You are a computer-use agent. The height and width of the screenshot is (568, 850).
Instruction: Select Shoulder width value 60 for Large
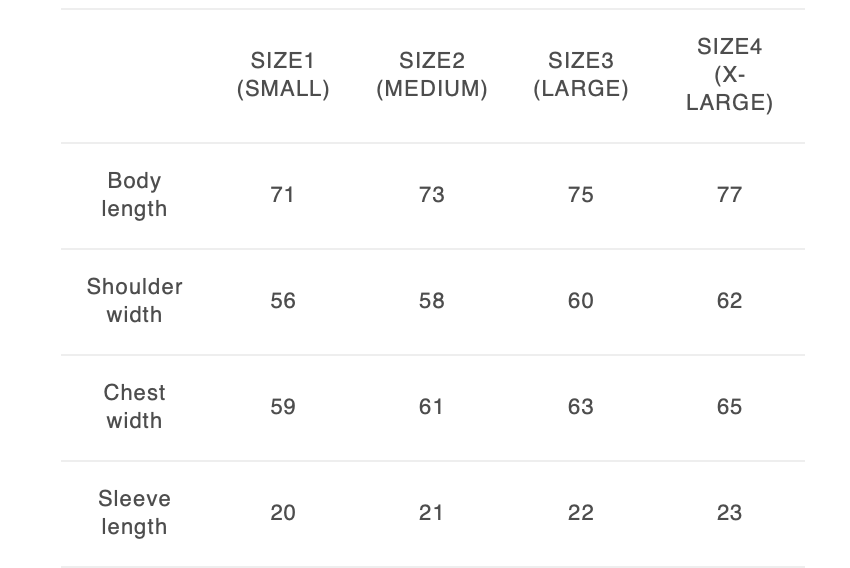(581, 301)
